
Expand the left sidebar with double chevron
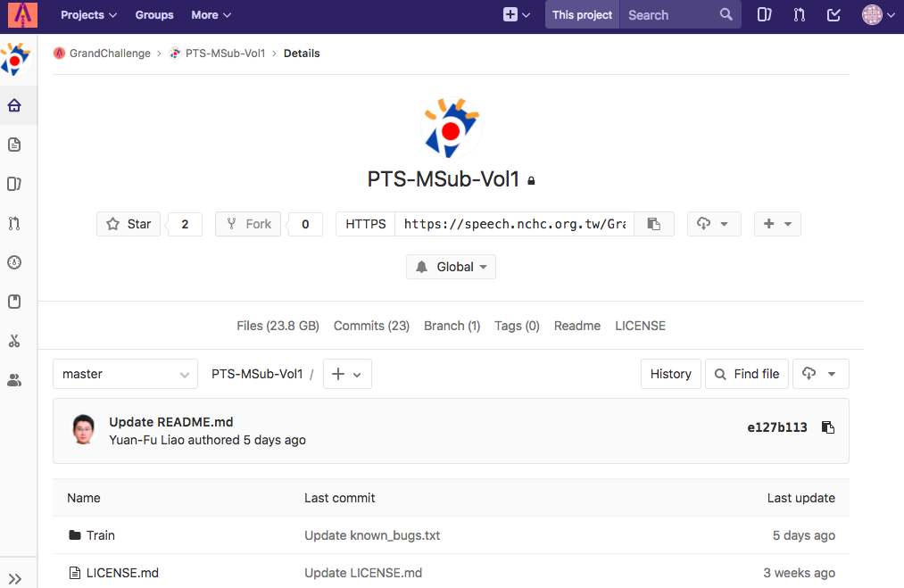[x=14, y=578]
